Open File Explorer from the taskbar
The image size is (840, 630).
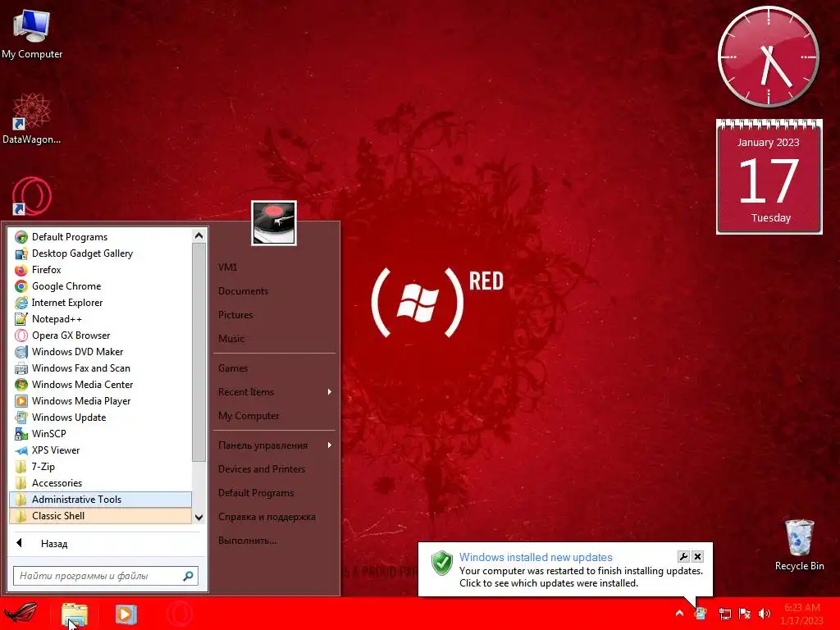[75, 614]
